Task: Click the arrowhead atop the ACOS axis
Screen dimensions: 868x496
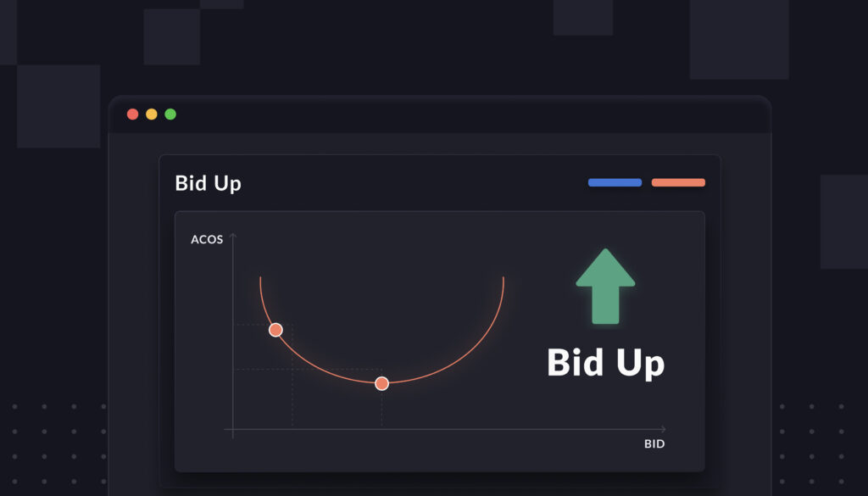Action: (x=233, y=237)
